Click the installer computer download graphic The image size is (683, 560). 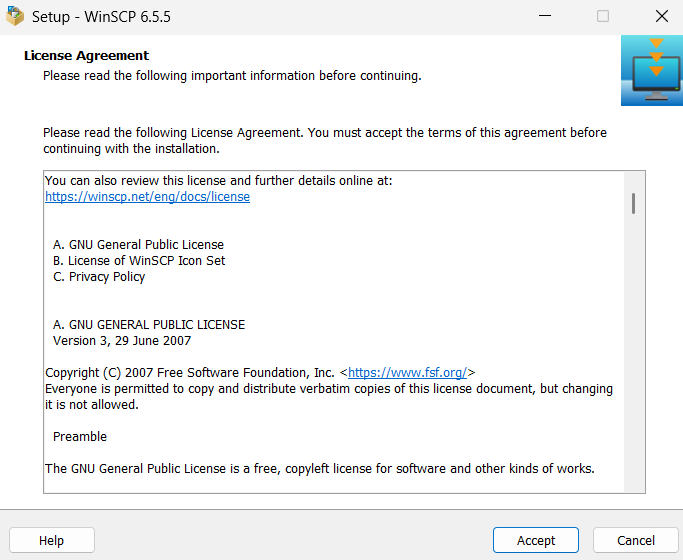click(x=651, y=70)
